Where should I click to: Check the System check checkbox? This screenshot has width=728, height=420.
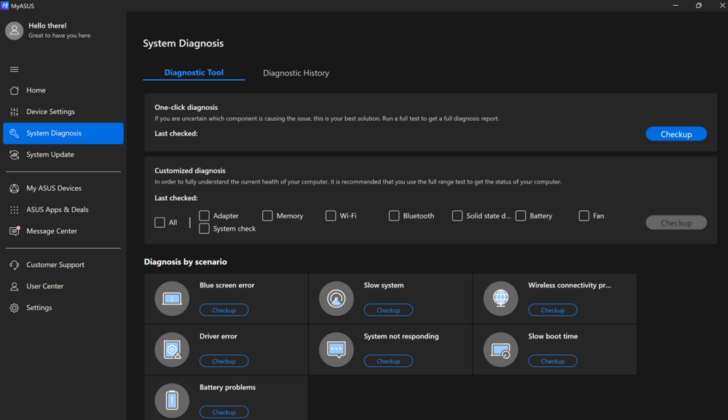click(x=204, y=229)
